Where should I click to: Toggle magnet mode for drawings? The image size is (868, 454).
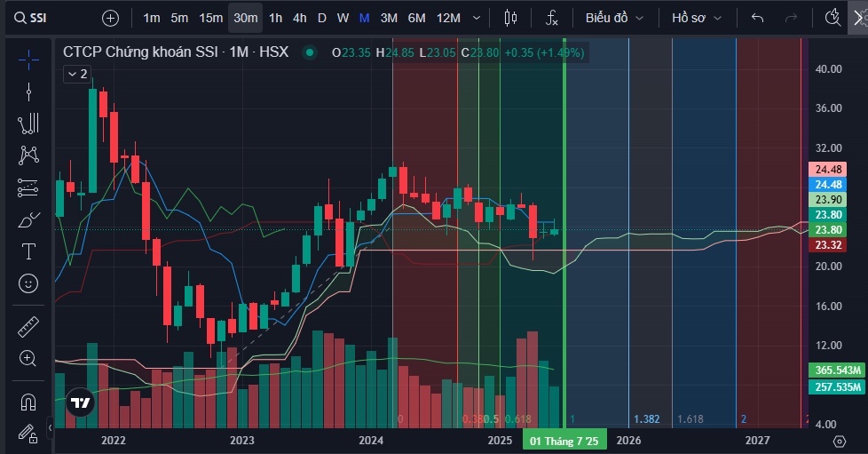(28, 402)
